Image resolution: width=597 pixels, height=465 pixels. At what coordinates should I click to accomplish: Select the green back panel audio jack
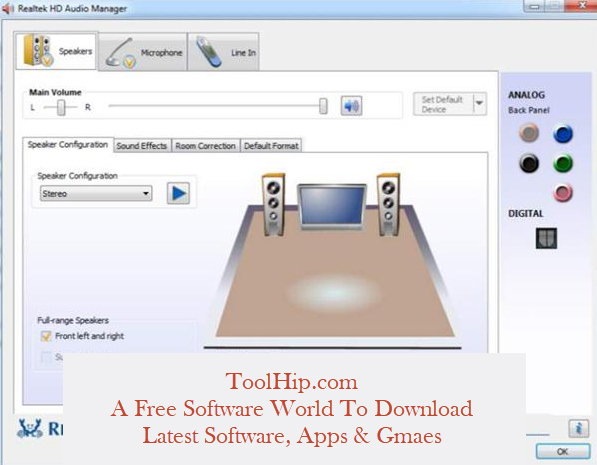[x=563, y=163]
